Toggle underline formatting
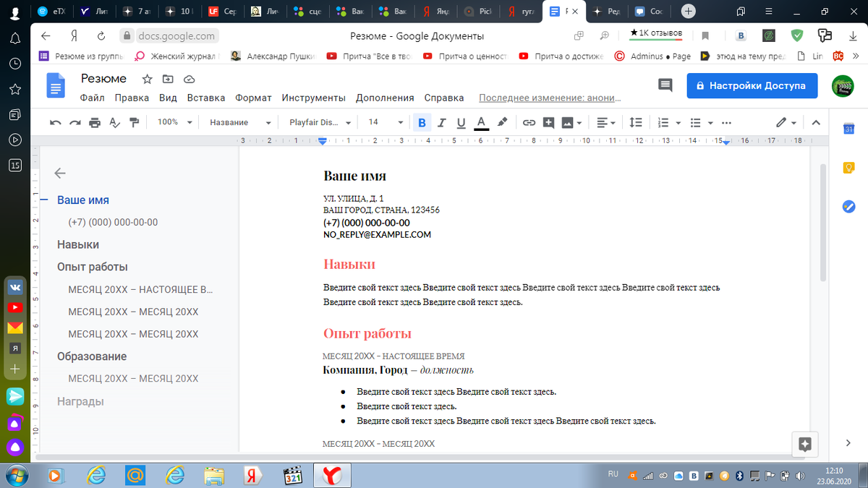The width and height of the screenshot is (868, 488). (461, 123)
